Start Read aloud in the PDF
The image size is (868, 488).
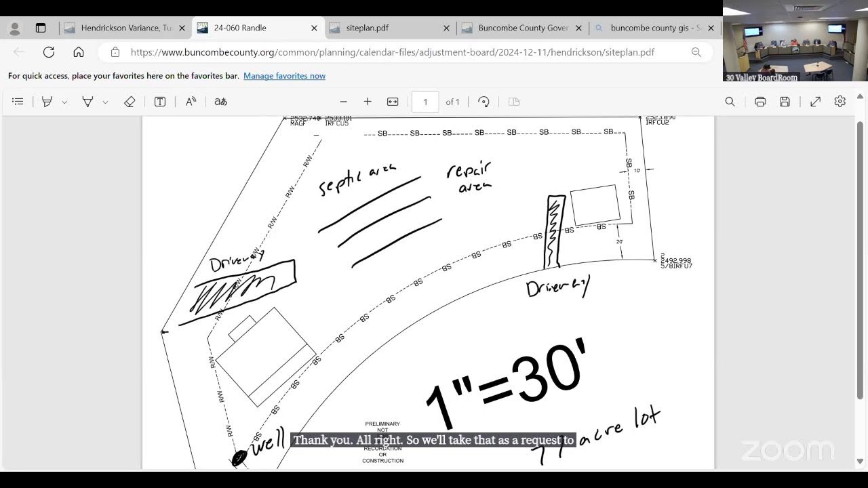191,102
